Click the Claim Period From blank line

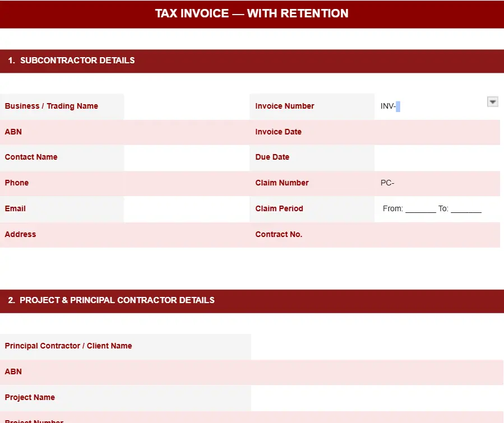pyautogui.click(x=420, y=209)
